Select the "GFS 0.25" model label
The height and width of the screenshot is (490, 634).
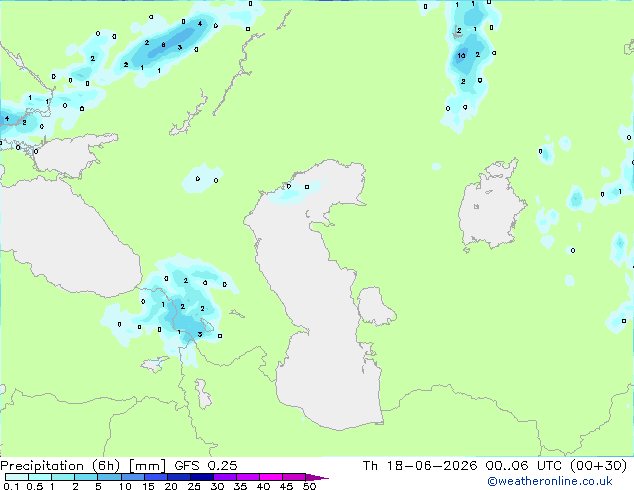206,466
